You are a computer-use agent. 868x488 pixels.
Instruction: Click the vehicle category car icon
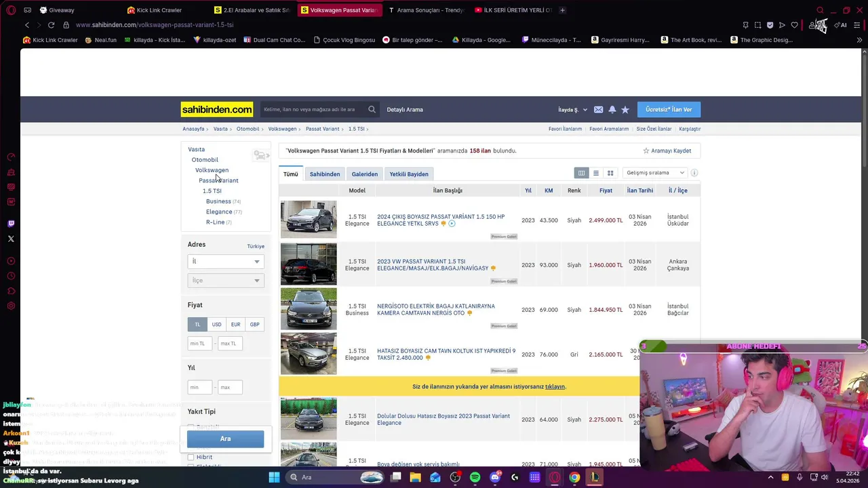[x=260, y=155]
